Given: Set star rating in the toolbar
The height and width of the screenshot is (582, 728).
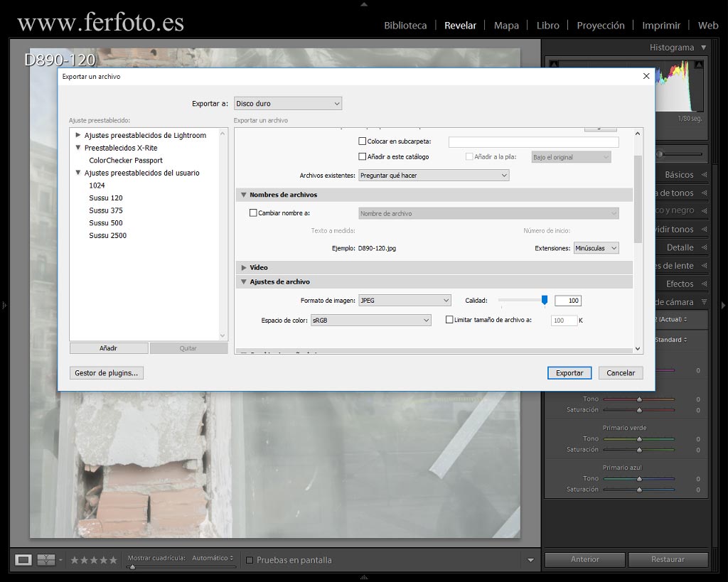Looking at the screenshot, I should coord(94,560).
